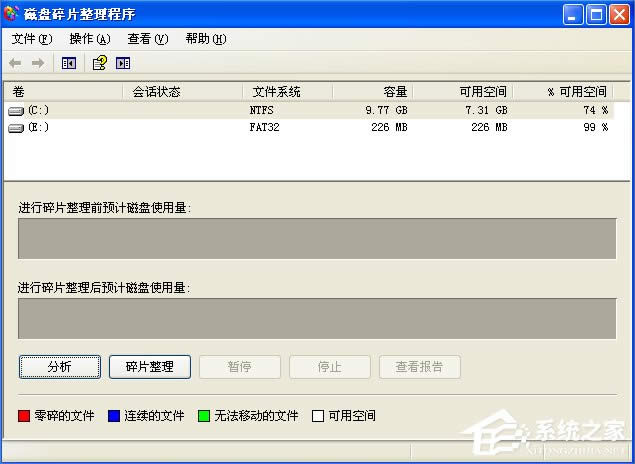635x464 pixels.
Task: Sort by the 会话状态 column header
Action: coord(182,92)
